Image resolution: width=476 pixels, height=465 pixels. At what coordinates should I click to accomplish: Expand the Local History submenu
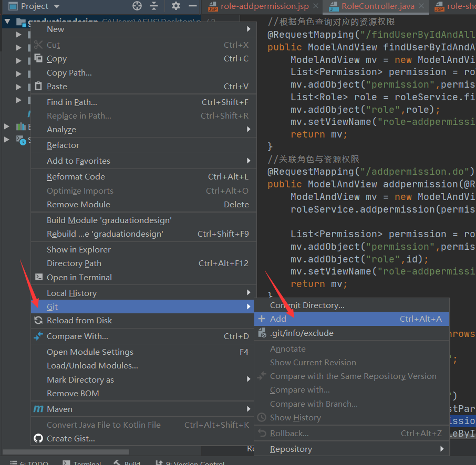[143, 293]
